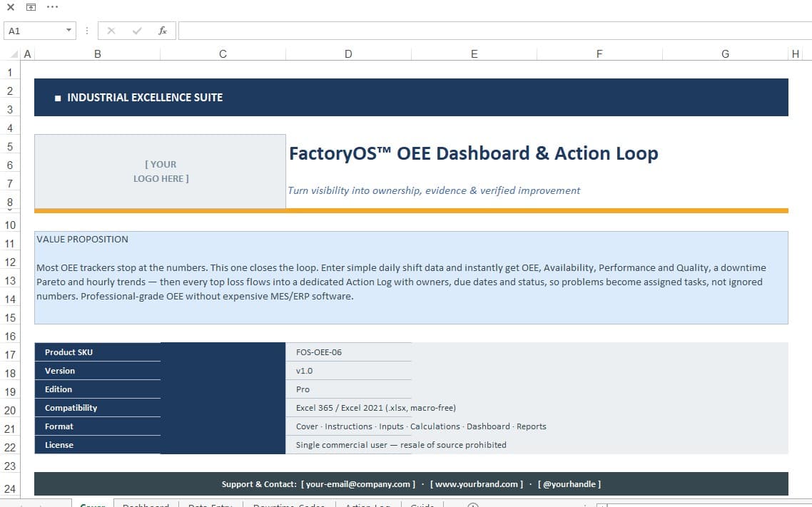Click the 'Most OEE trackers stop' paragraph
The width and height of the screenshot is (812, 507).
point(401,282)
